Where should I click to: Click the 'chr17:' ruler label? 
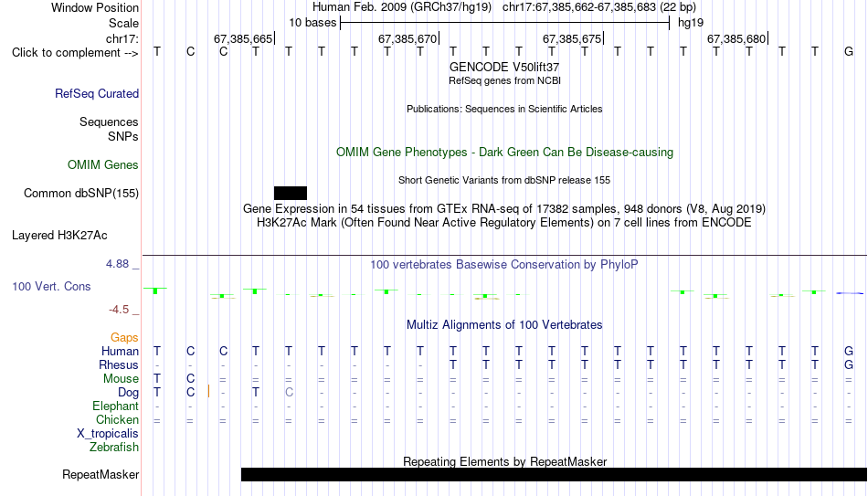pyautogui.click(x=122, y=38)
